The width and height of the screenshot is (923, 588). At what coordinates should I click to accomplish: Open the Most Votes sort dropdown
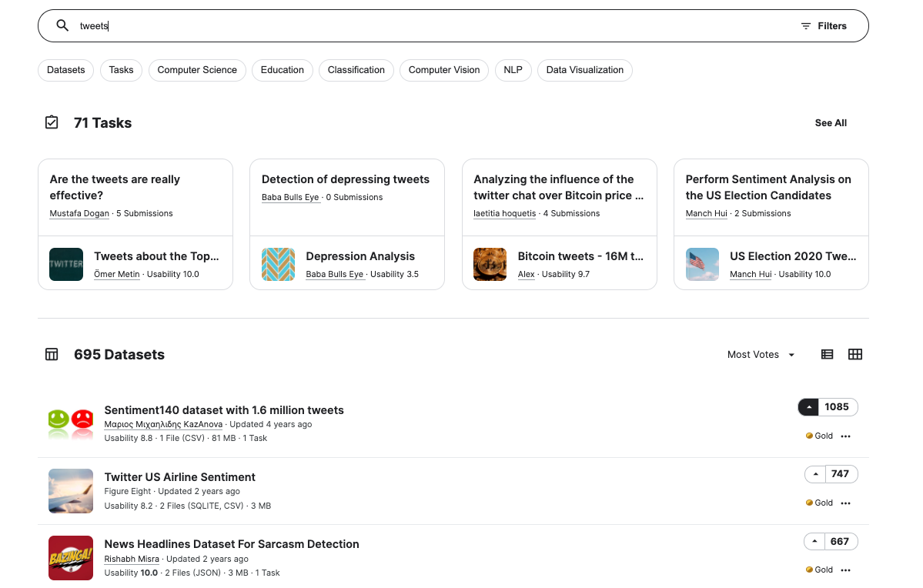[x=761, y=354]
